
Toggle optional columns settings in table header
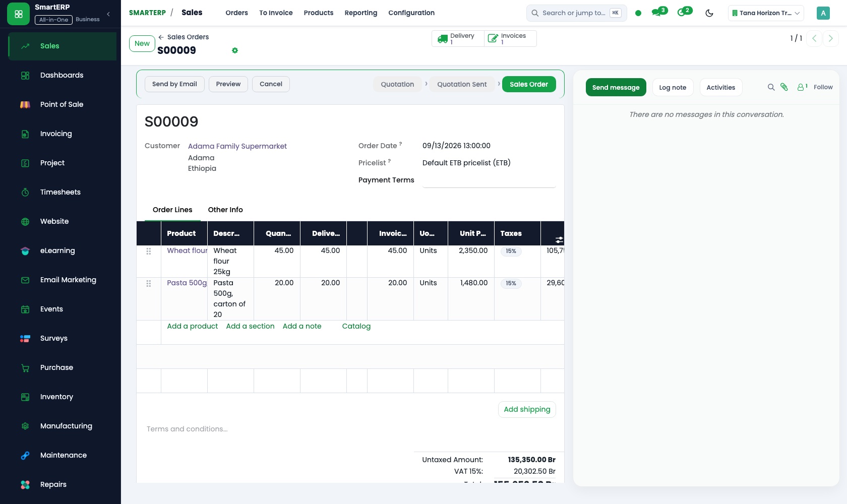[559, 240]
